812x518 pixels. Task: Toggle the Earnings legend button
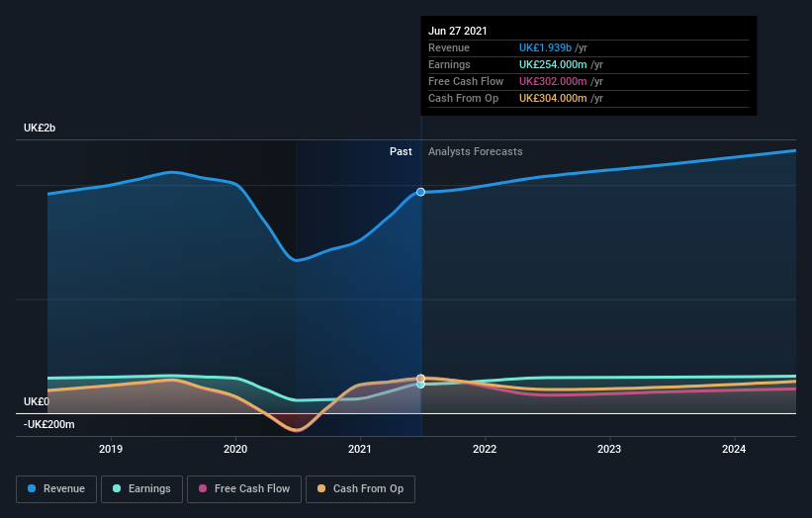pos(141,489)
